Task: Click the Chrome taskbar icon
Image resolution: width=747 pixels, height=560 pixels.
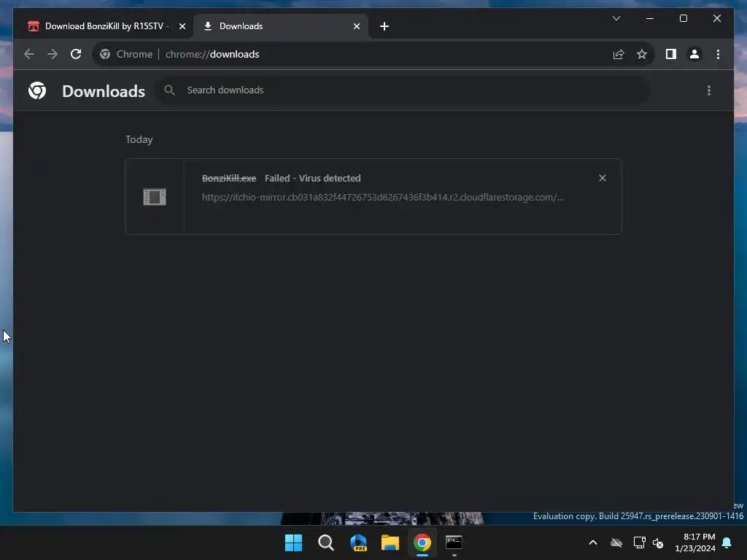Action: [x=422, y=542]
